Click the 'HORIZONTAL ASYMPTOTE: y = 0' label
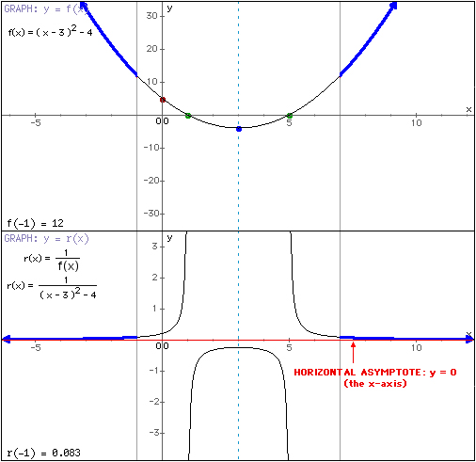Image resolution: width=476 pixels, height=462 pixels. pos(375,373)
